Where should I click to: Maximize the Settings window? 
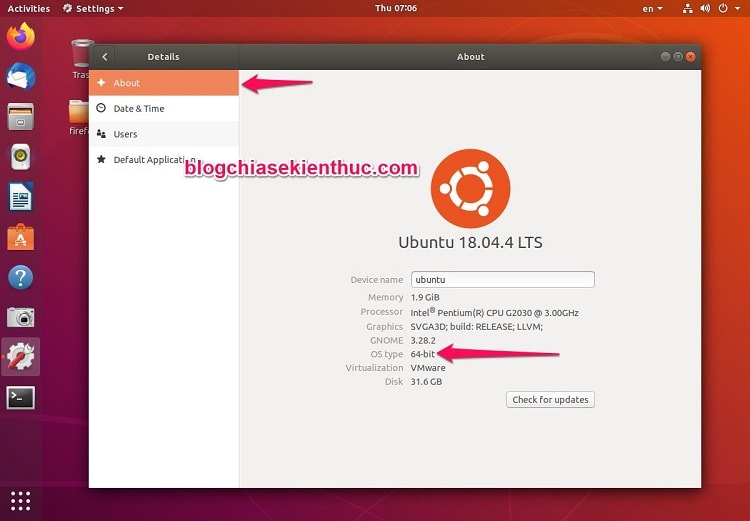click(678, 56)
